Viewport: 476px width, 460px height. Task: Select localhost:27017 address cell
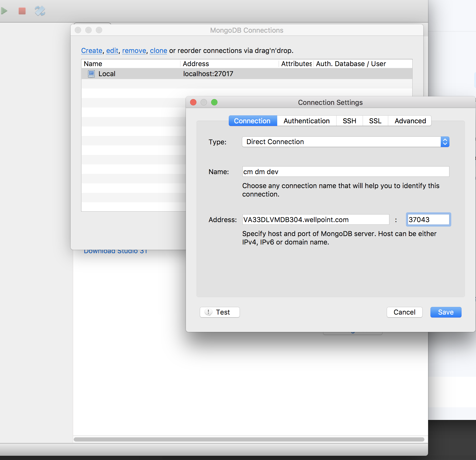(208, 74)
